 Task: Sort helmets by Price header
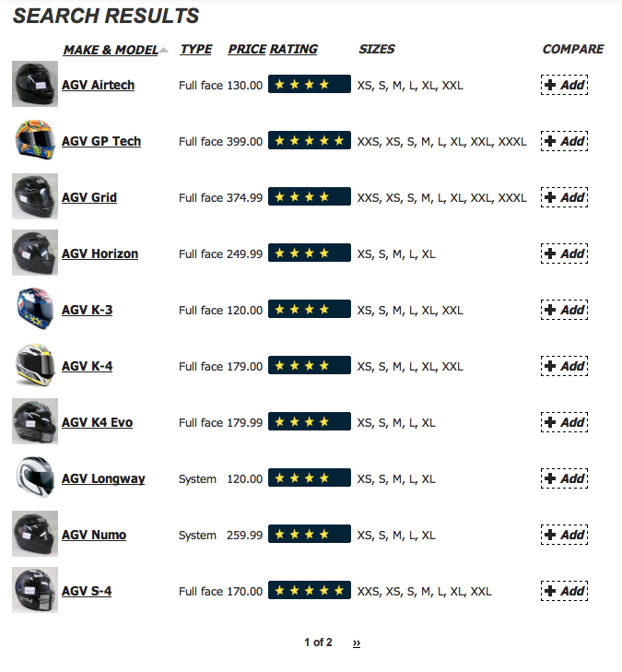coord(247,49)
